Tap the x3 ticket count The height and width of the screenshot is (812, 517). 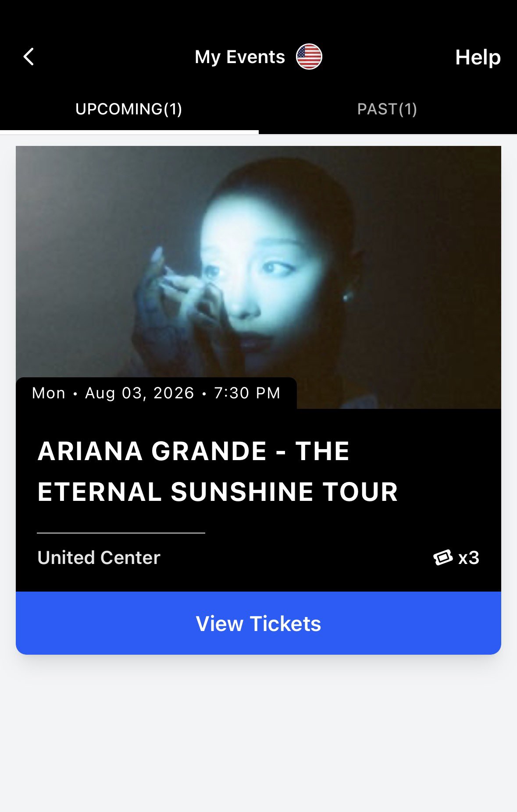[469, 558]
